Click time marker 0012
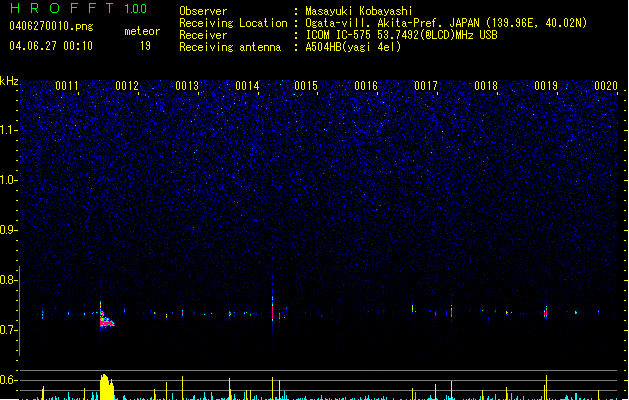 [127, 86]
